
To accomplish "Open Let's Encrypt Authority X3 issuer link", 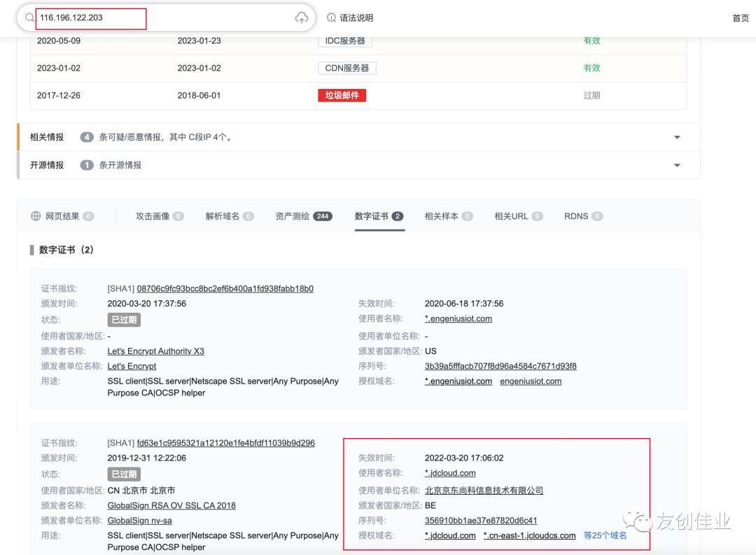I will coord(155,351).
